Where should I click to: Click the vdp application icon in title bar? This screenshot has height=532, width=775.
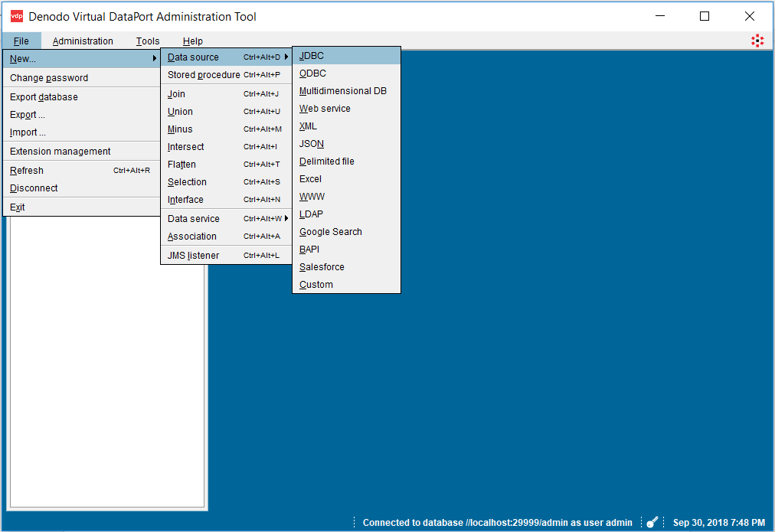point(17,16)
